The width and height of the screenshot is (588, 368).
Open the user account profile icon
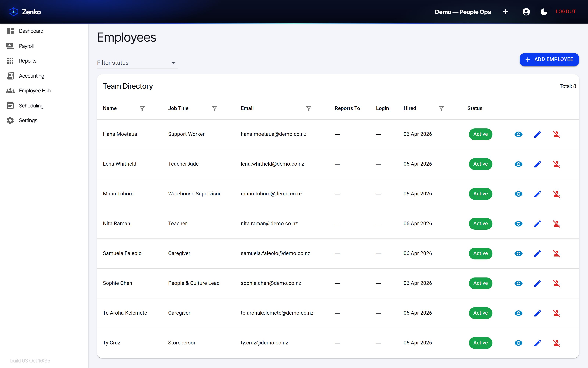click(x=526, y=12)
